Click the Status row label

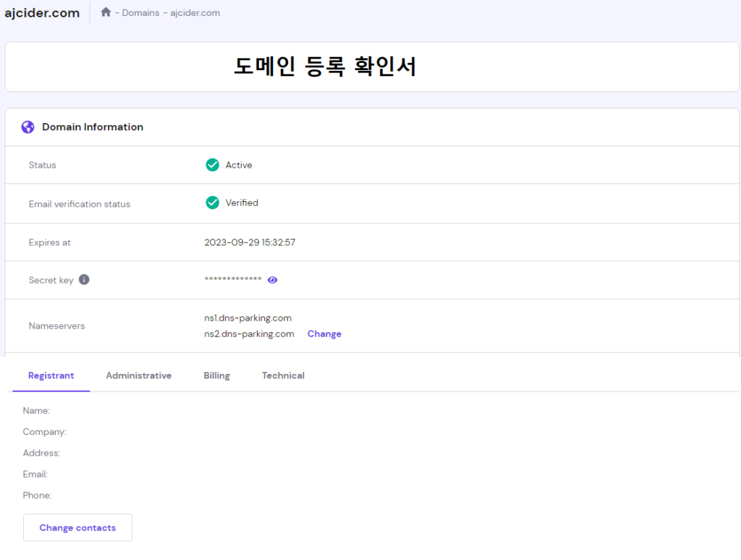(43, 165)
